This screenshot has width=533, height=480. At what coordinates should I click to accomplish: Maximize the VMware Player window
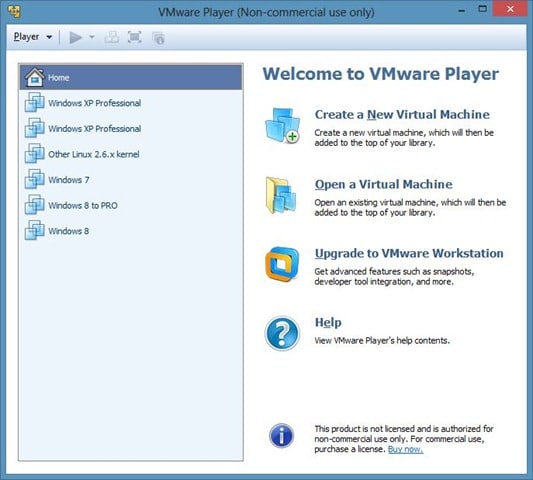[482, 9]
